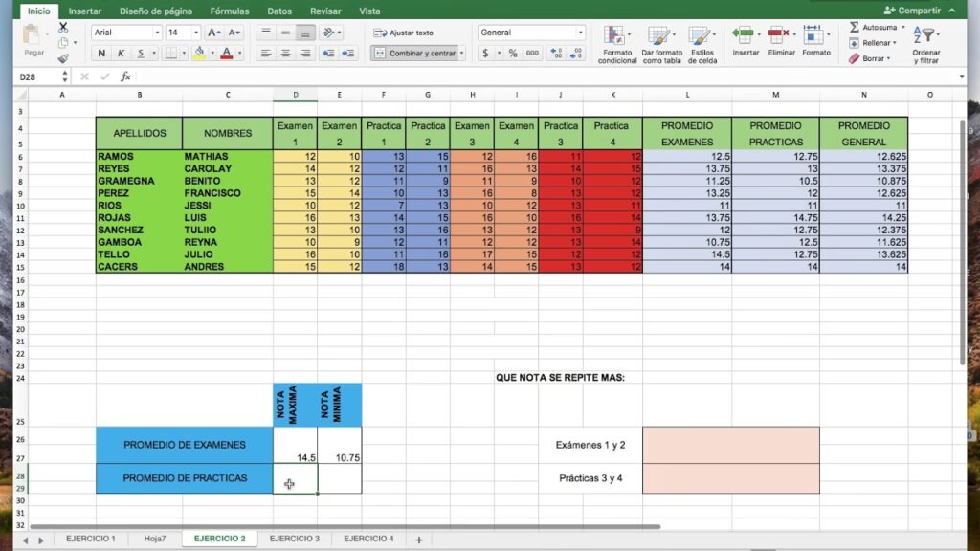Click the increase font size icon
The height and width of the screenshot is (551, 980).
[213, 33]
